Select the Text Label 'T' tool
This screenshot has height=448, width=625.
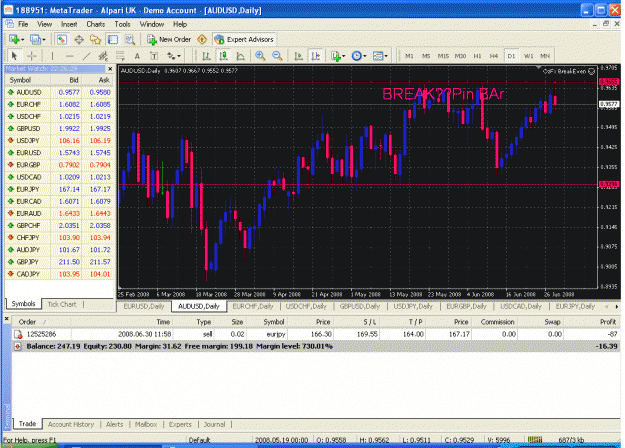(x=154, y=56)
